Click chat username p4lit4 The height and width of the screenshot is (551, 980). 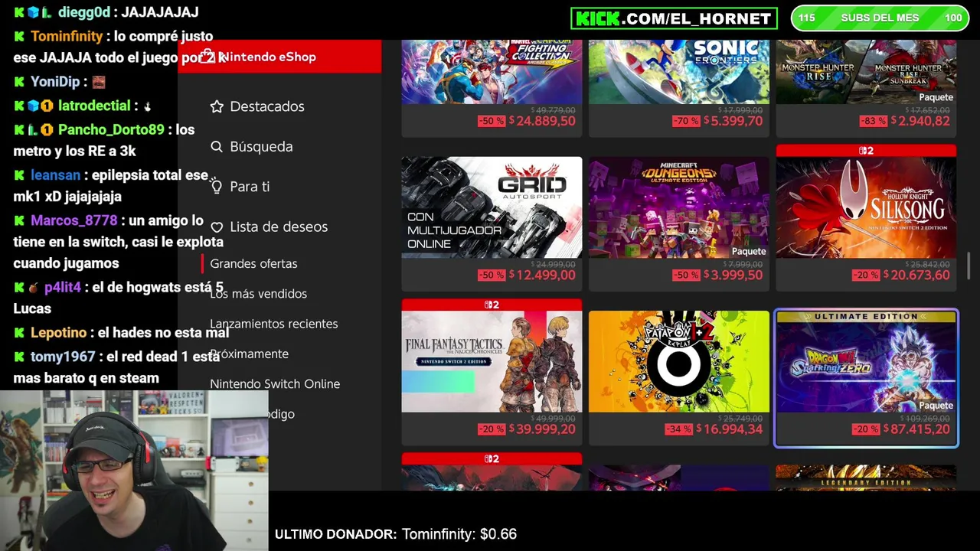coord(63,288)
